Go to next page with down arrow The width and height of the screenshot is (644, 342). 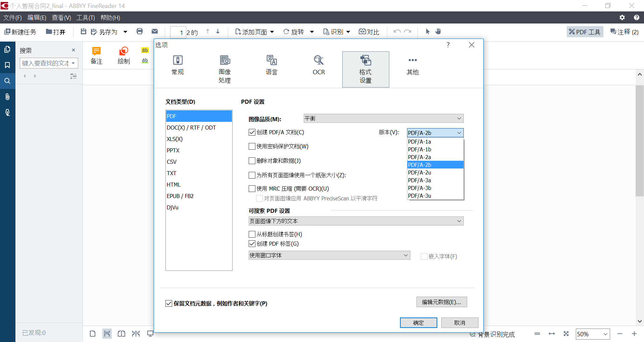click(218, 31)
